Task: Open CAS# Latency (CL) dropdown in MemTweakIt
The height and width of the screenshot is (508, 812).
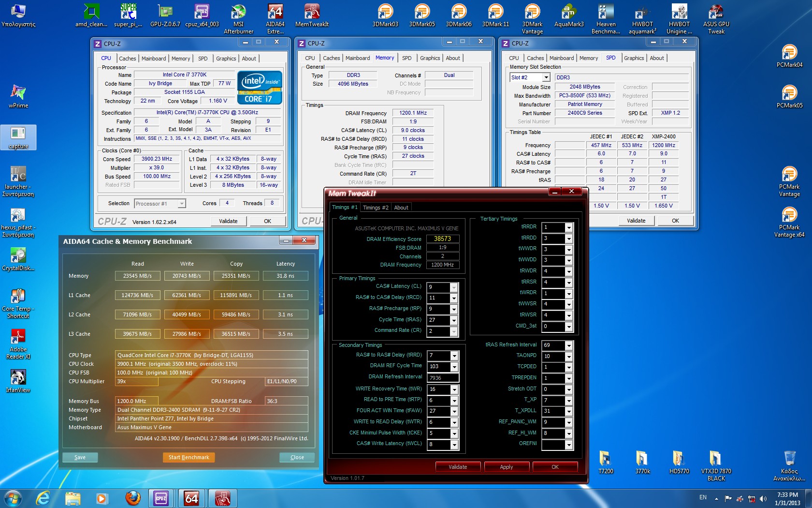Action: [453, 287]
